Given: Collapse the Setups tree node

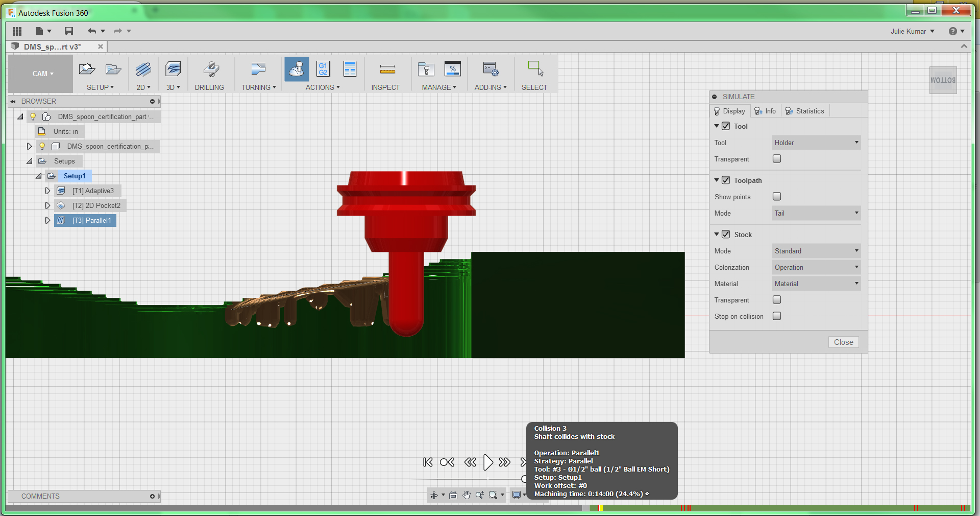Looking at the screenshot, I should point(29,161).
